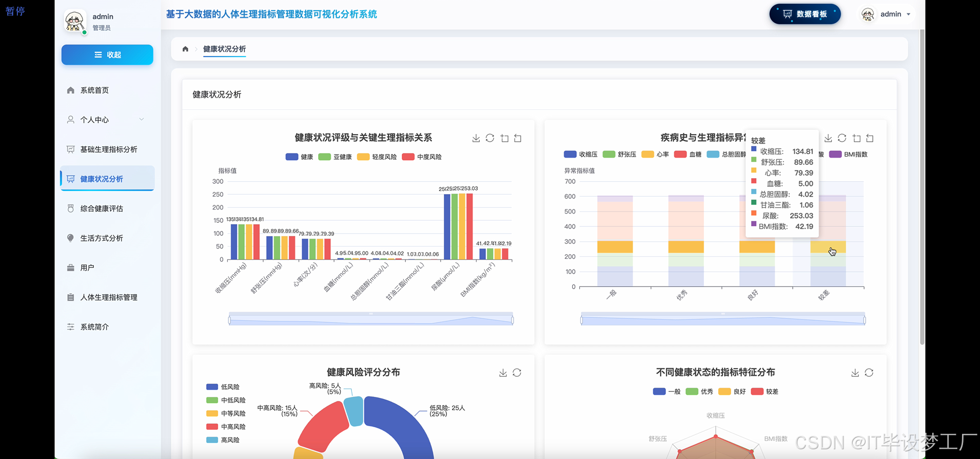Open 系统首页 in the sidebar
Viewport: 980px width, 459px height.
tap(107, 90)
